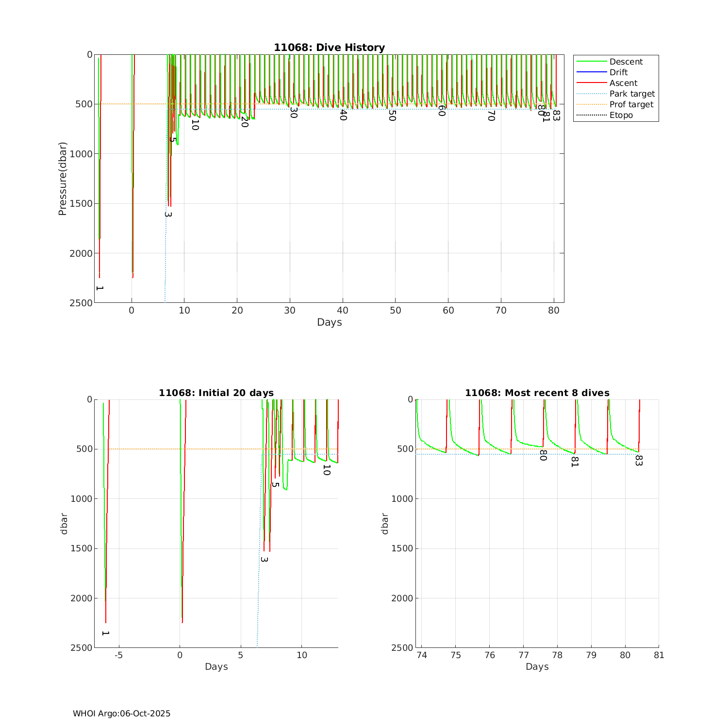Click dive marker 50 in Dive History plot

[392, 116]
